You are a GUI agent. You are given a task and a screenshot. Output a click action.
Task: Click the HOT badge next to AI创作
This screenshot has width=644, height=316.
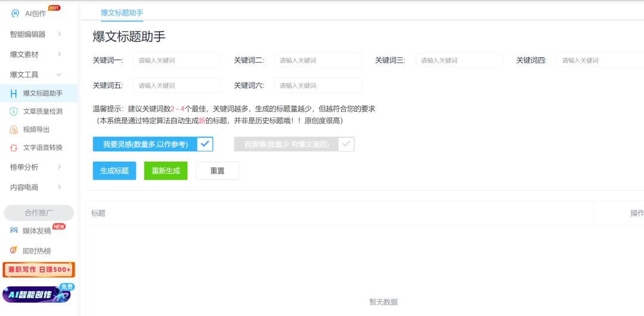tap(54, 8)
